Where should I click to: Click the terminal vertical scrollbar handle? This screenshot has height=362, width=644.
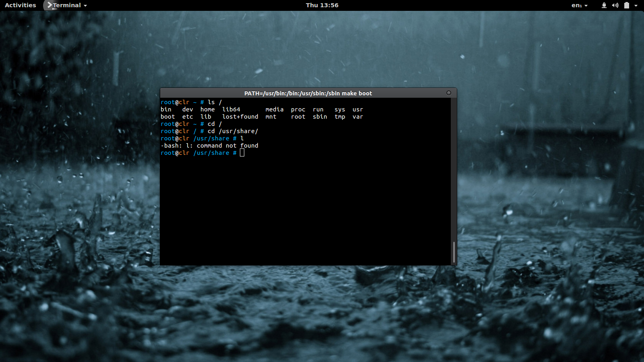(454, 252)
